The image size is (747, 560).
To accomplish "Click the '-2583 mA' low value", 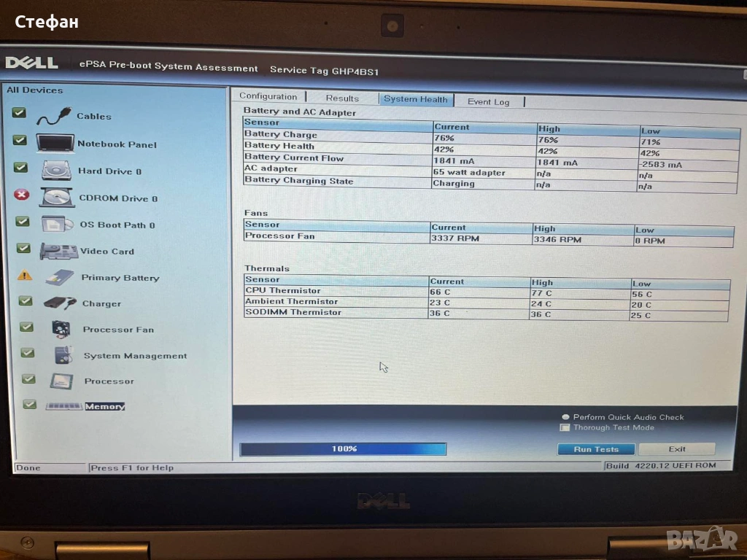I will click(660, 165).
